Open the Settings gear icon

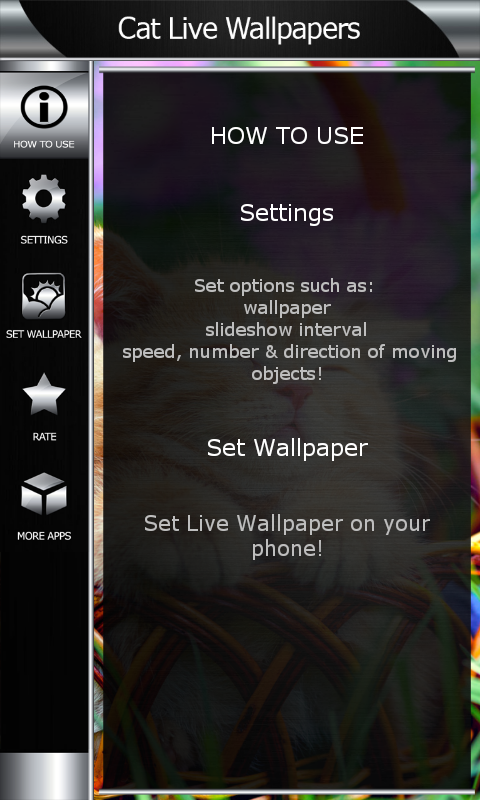click(x=44, y=198)
